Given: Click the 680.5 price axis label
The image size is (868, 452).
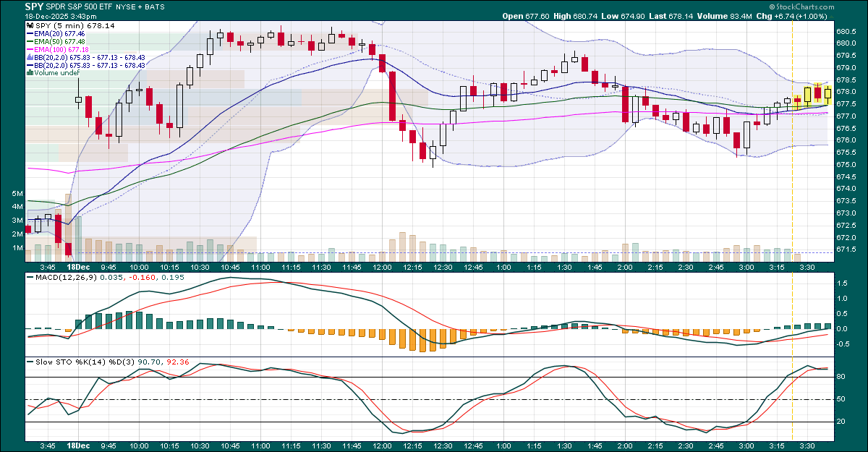Looking at the screenshot, I should pos(847,32).
